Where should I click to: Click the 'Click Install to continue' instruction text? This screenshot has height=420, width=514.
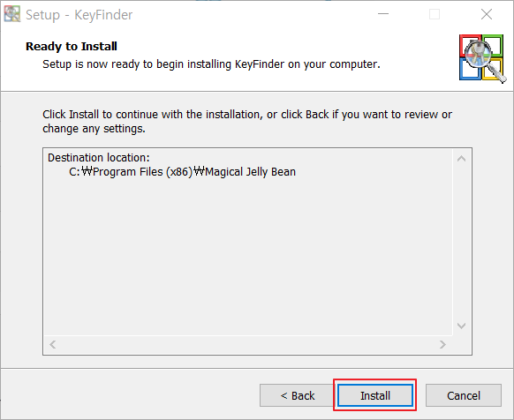tap(247, 121)
